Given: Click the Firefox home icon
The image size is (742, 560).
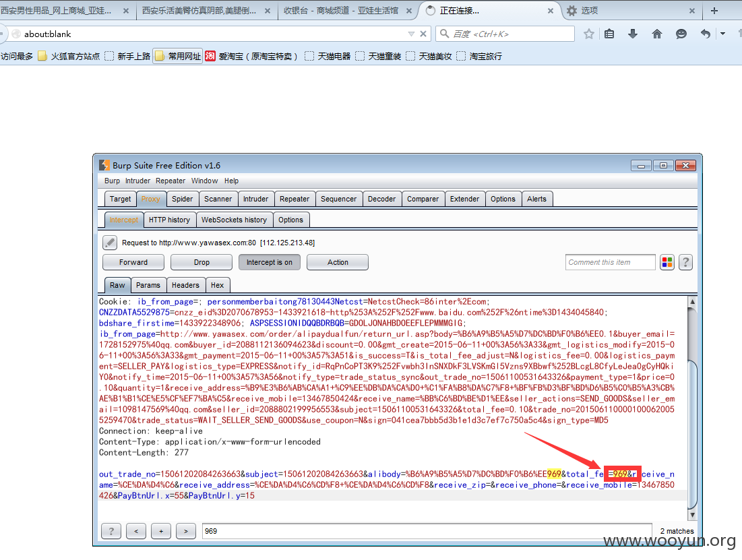Looking at the screenshot, I should coord(657,34).
